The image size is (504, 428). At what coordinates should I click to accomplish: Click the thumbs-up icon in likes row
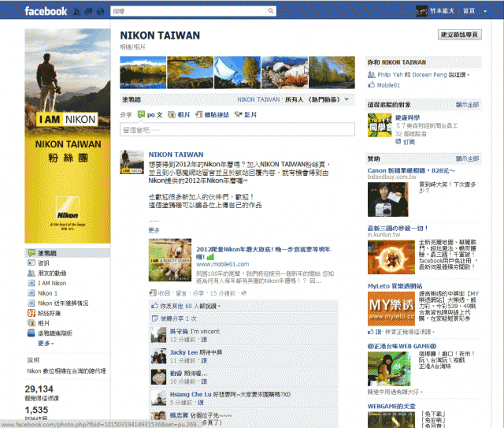pos(154,306)
